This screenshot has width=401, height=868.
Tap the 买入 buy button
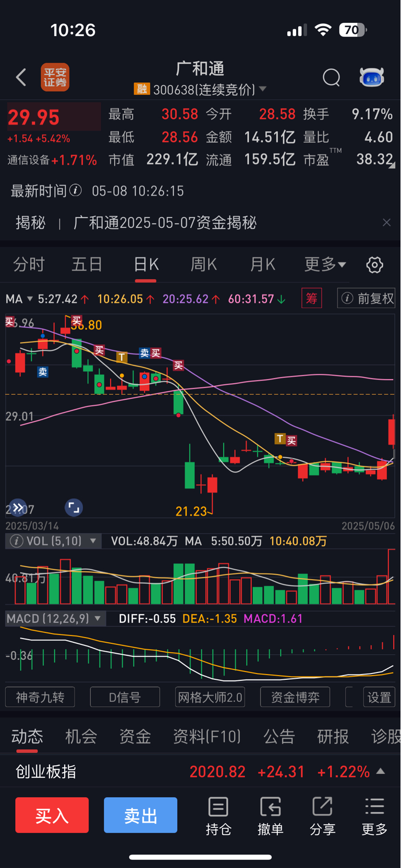coord(52,815)
